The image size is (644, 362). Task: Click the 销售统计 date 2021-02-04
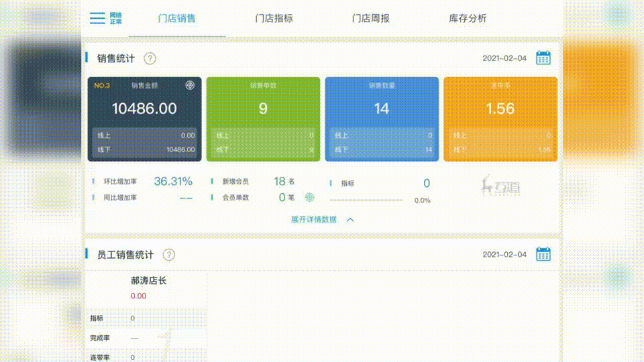point(504,58)
